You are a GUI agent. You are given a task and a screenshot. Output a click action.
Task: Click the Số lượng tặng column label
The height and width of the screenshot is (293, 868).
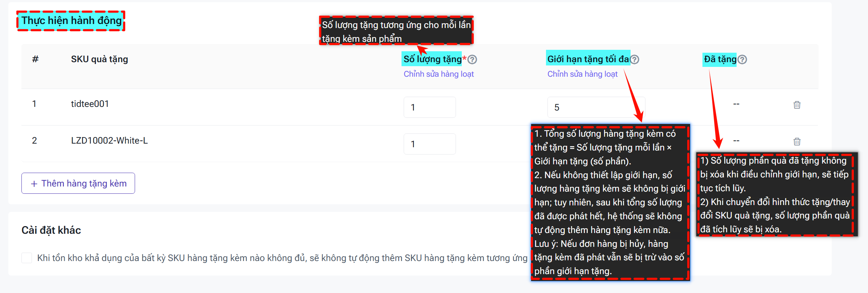[x=432, y=59]
